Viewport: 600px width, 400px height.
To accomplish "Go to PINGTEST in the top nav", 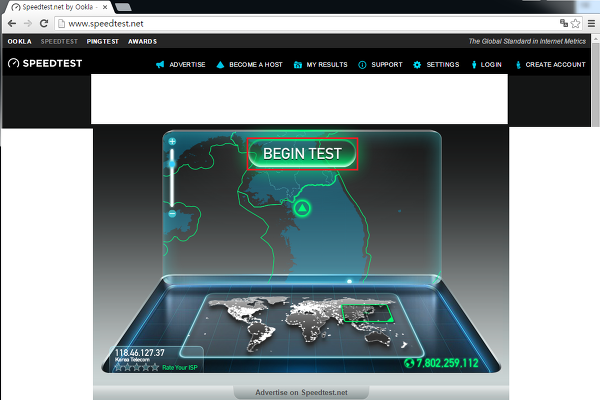I will [x=103, y=41].
